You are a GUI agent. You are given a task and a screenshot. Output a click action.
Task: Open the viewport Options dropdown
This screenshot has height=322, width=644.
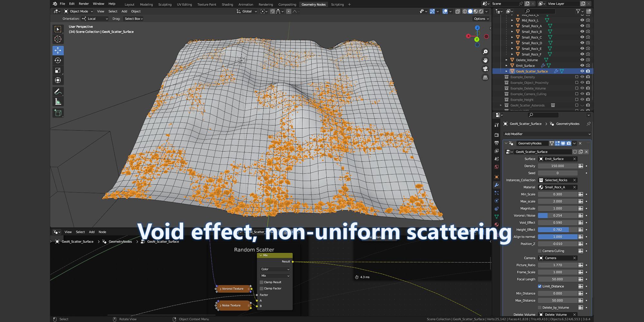click(x=481, y=19)
